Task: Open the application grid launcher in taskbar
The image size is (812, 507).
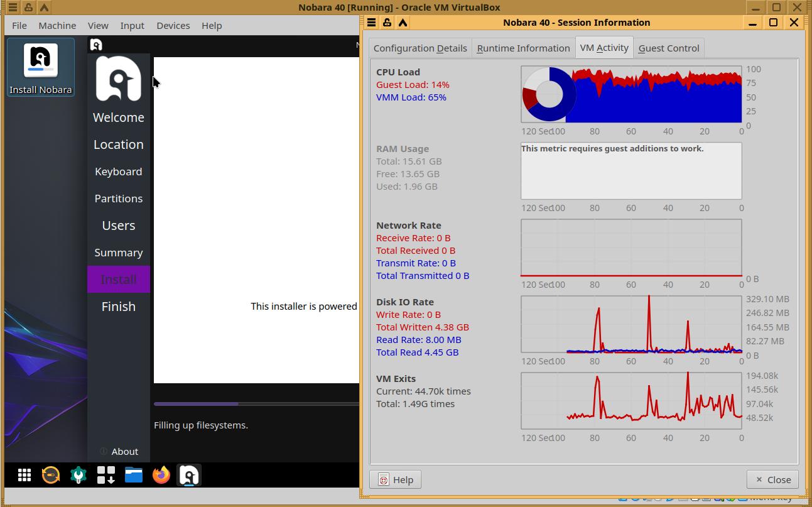Action: coord(24,475)
